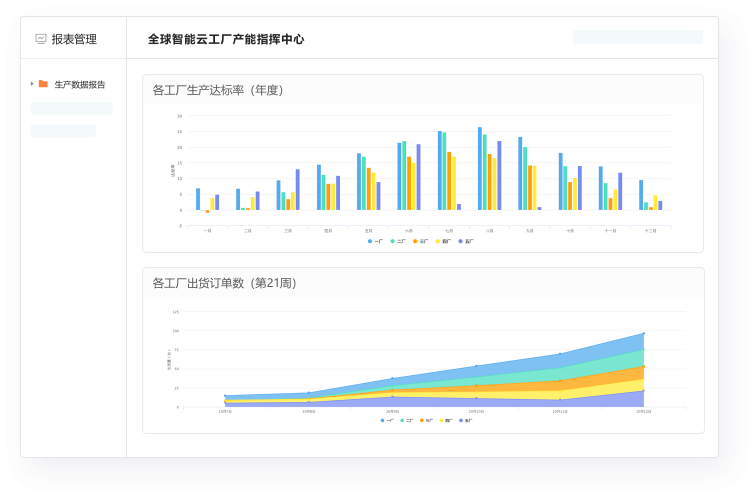The width and height of the screenshot is (755, 498).
Task: Expand the 生产数据报告 tree arrow
Action: (x=32, y=84)
